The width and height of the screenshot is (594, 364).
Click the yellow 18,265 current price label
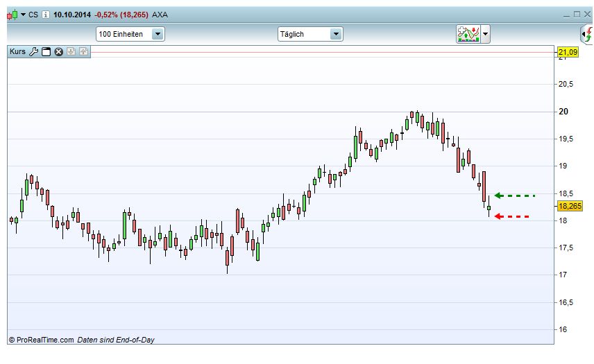(570, 206)
